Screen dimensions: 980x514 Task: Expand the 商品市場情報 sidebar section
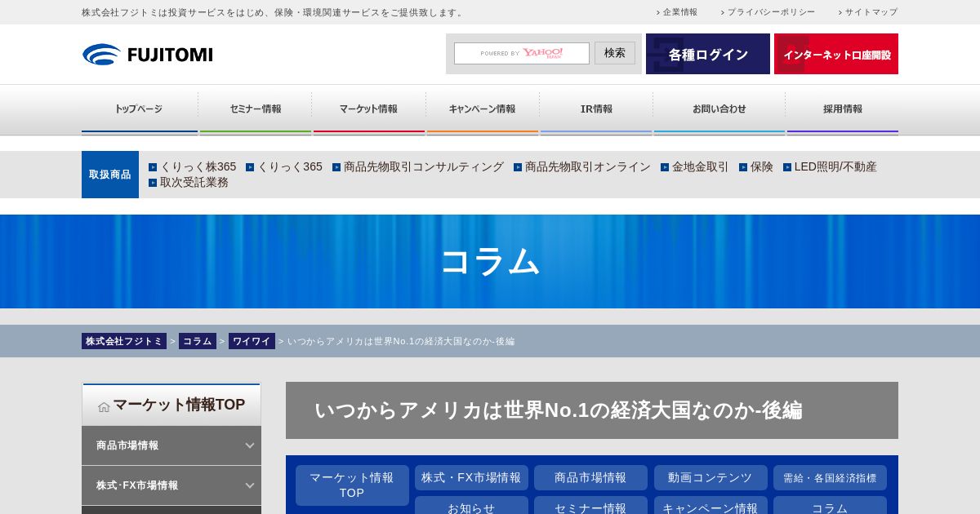(171, 445)
